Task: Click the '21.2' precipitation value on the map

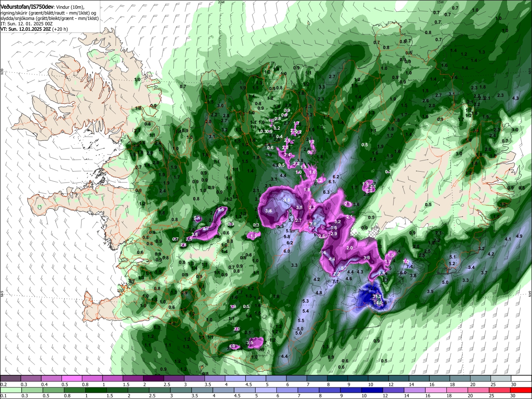Action: pyautogui.click(x=377, y=296)
